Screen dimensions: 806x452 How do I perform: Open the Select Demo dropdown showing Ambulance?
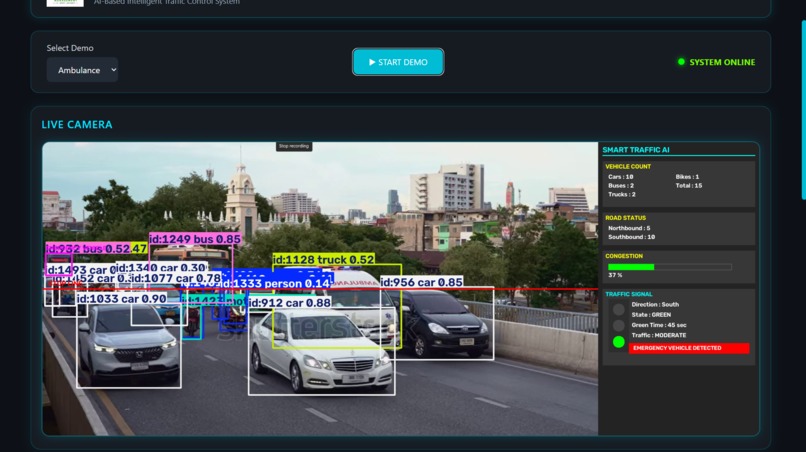coord(82,70)
